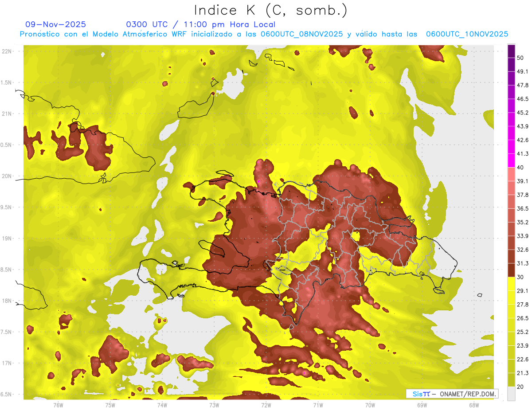
Task: Click the '69W' longitude label
Action: tap(422, 405)
